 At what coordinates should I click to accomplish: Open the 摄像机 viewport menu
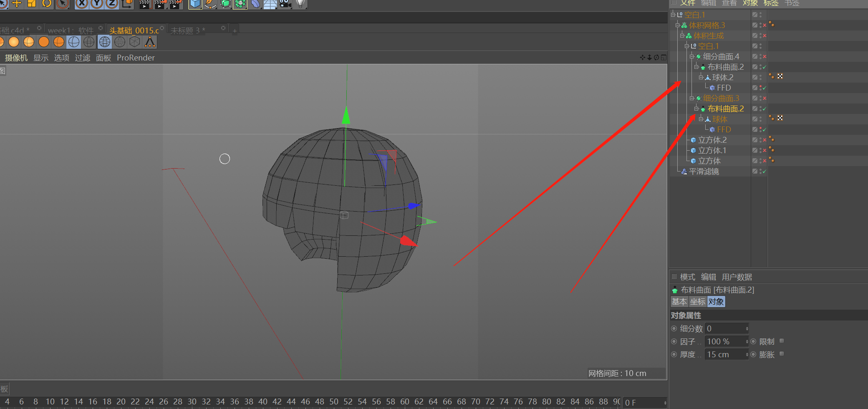[16, 58]
